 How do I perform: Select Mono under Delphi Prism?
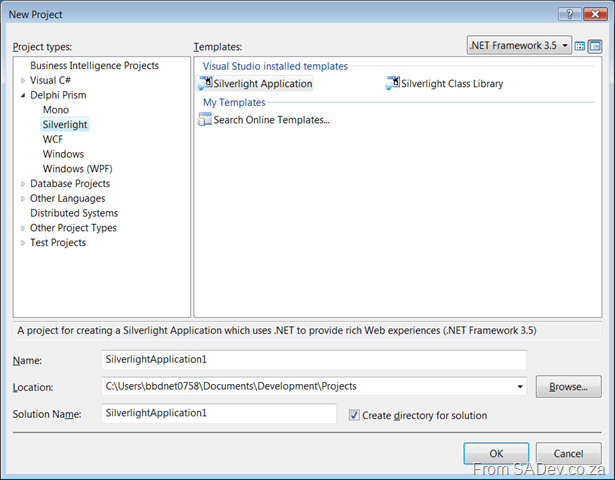click(56, 110)
